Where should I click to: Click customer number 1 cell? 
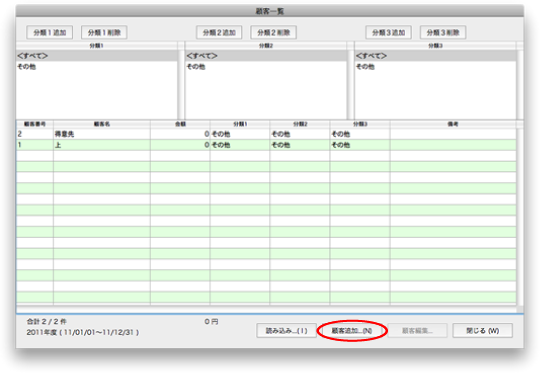(x=35, y=145)
